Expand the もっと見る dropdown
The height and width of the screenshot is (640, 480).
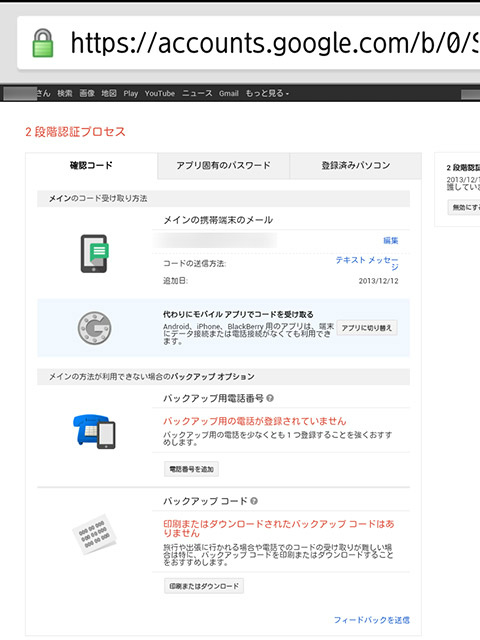(x=267, y=93)
